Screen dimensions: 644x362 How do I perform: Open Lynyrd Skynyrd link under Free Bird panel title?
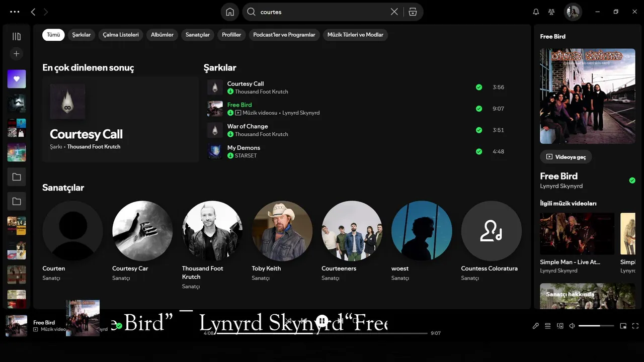(561, 186)
